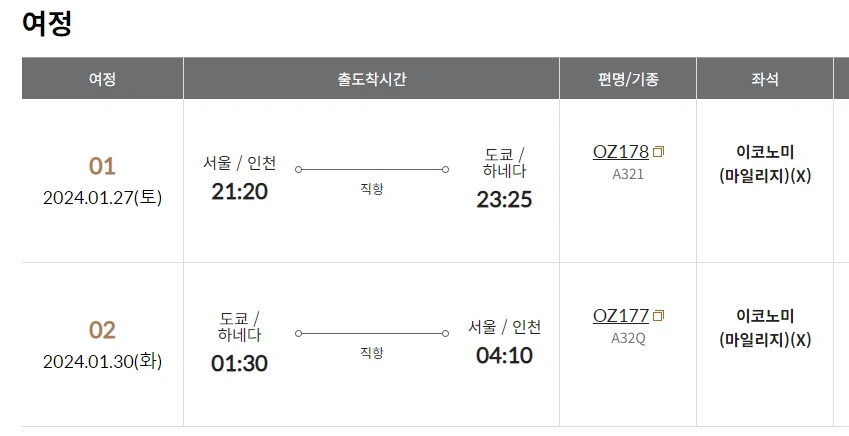Click A321 aircraft type text
This screenshot has height=436, width=849.
pyautogui.click(x=628, y=174)
